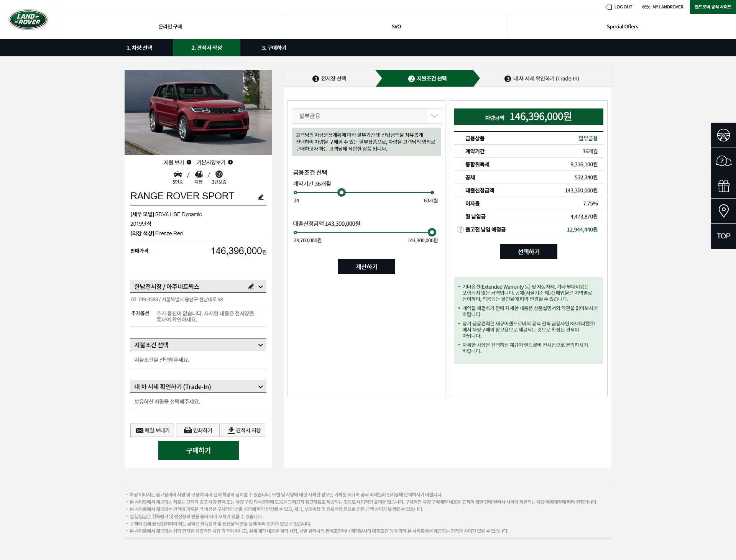Click help question icon beside 출고전 납입 예정금
Screen dimensions: 736x560
460,229
